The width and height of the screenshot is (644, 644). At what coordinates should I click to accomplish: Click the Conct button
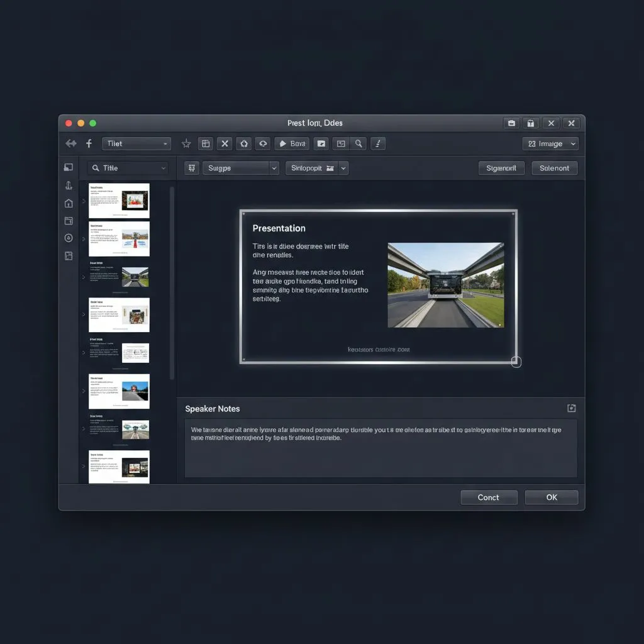[x=489, y=497]
